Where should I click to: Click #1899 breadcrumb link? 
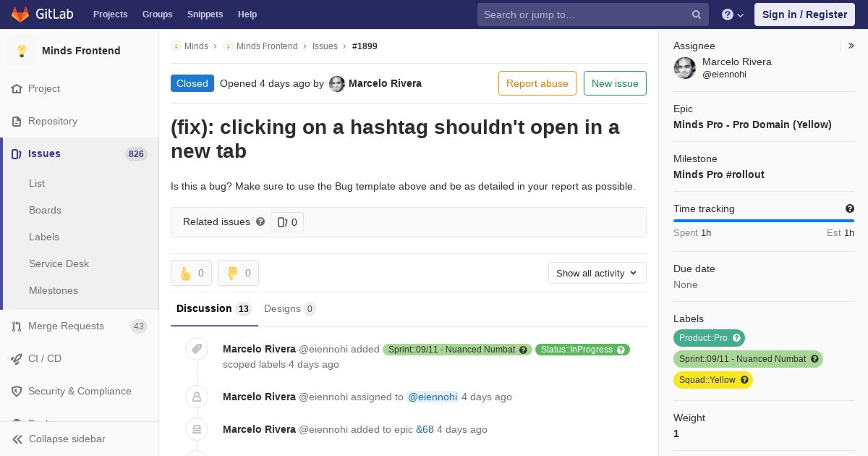365,46
